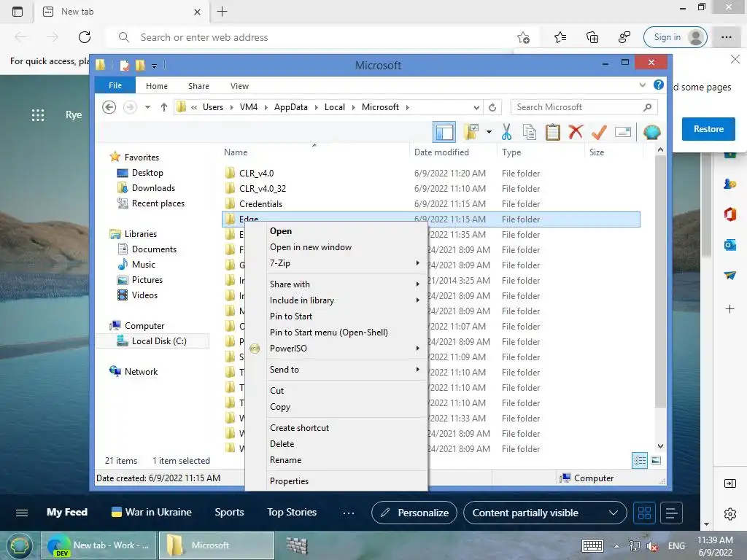
Task: Click the Restore button in Edge
Action: coord(708,128)
